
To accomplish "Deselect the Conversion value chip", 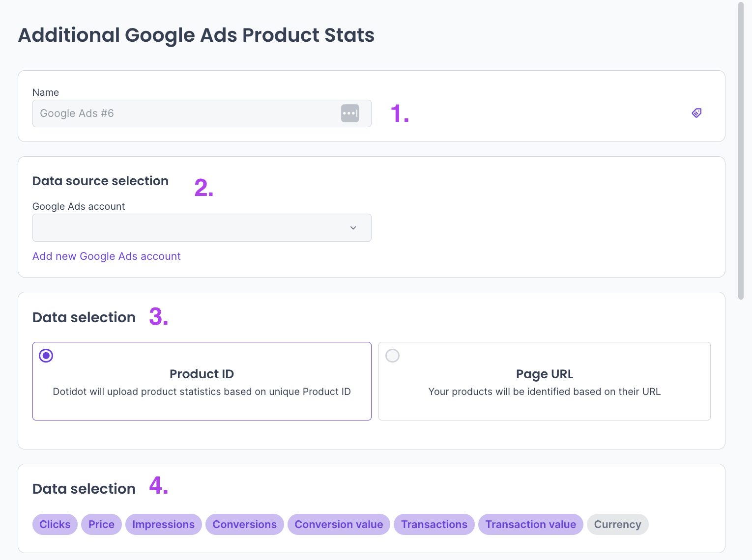I will 339,525.
